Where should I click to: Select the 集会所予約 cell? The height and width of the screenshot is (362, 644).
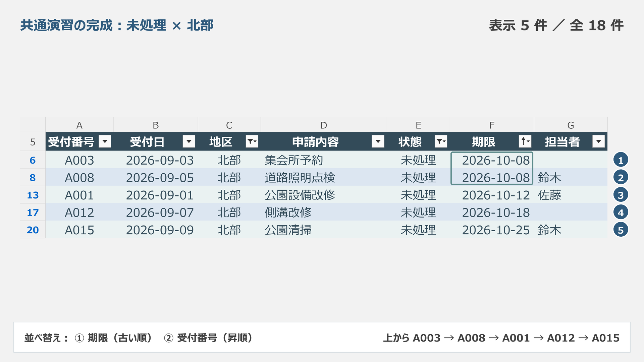(324, 160)
